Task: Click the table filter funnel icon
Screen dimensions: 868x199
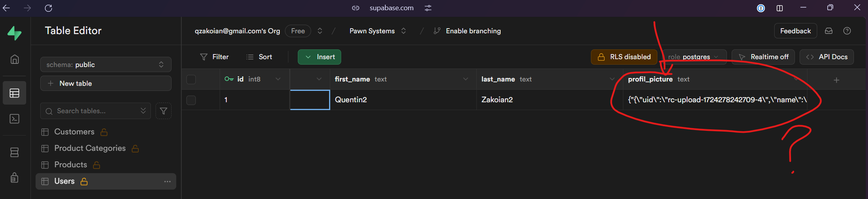Action: coord(163,111)
